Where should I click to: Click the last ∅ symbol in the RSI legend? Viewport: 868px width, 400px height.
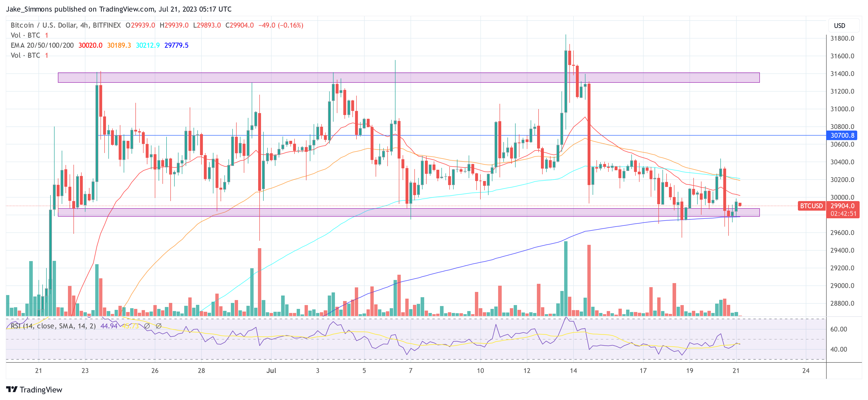[159, 326]
